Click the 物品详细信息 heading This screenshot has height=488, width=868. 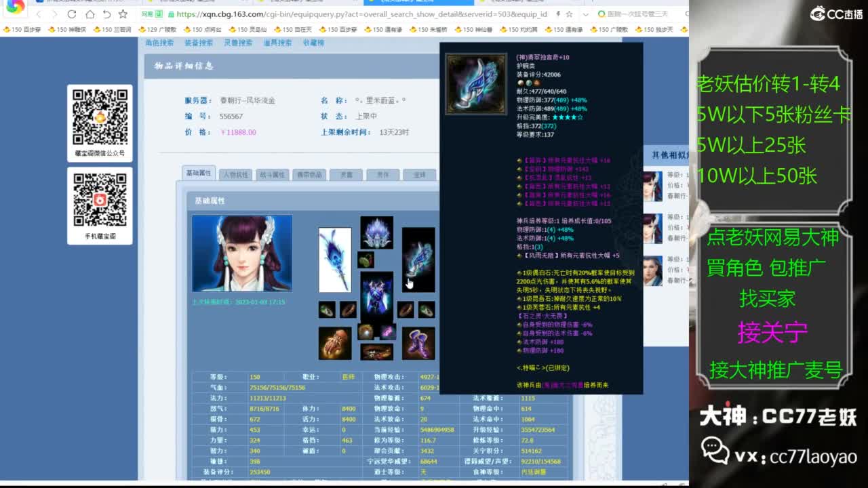pyautogui.click(x=184, y=66)
